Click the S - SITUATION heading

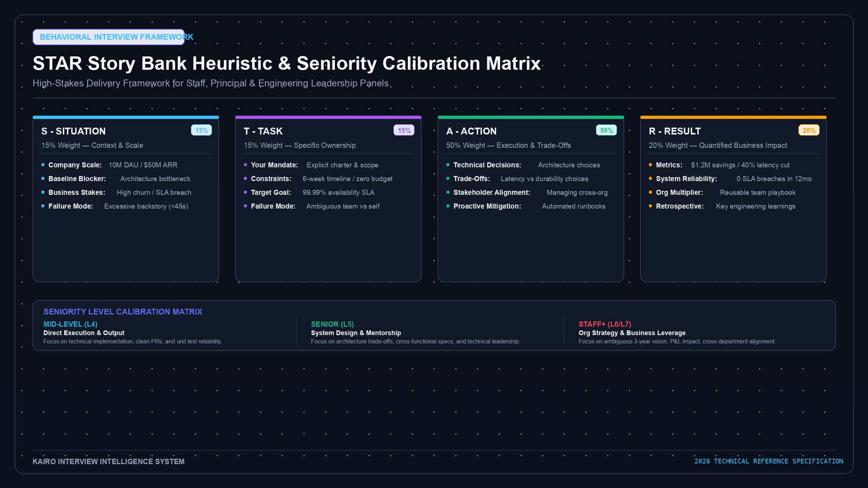click(74, 131)
